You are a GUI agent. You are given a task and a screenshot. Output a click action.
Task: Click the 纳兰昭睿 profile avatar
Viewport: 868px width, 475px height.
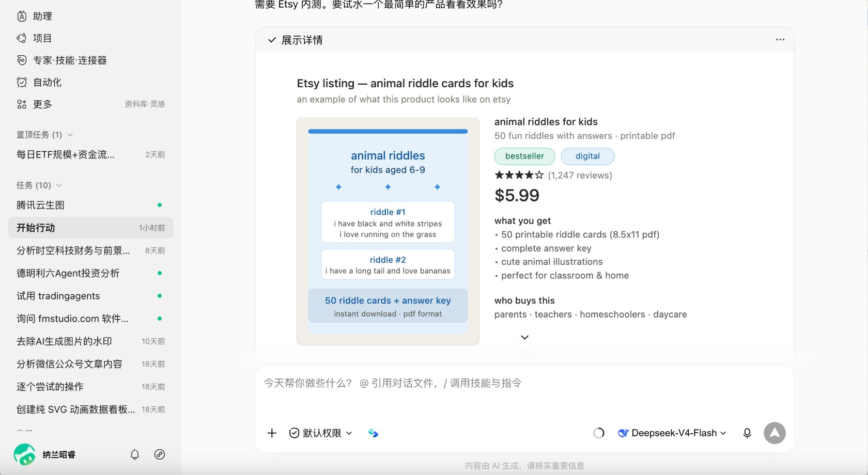coord(24,454)
